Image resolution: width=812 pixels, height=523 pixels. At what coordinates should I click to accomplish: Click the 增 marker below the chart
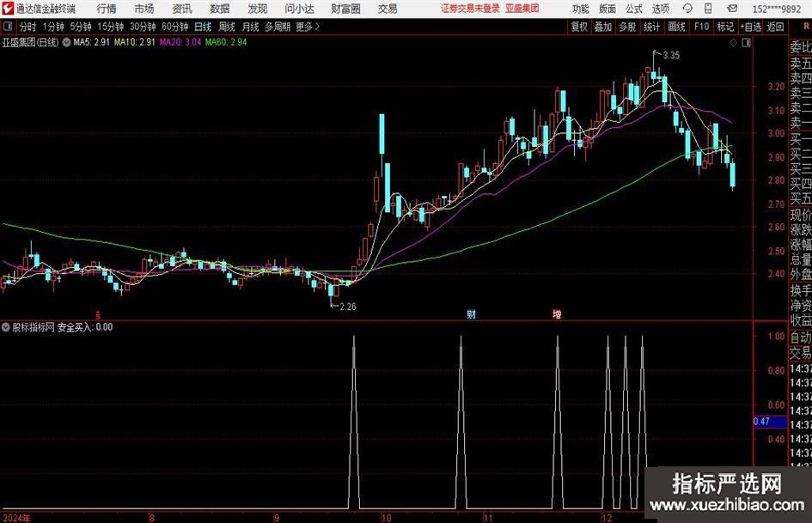click(557, 313)
